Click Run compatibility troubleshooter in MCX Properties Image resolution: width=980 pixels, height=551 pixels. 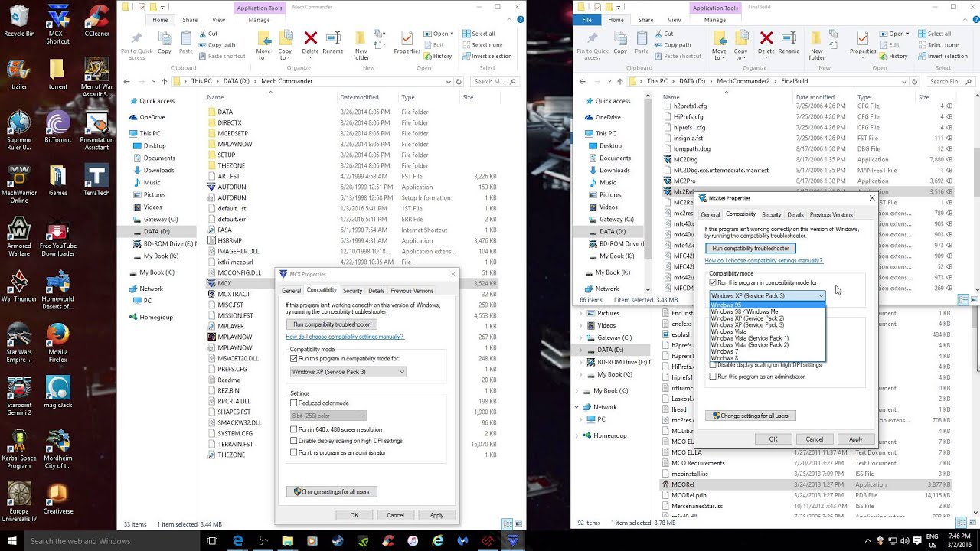tap(332, 324)
